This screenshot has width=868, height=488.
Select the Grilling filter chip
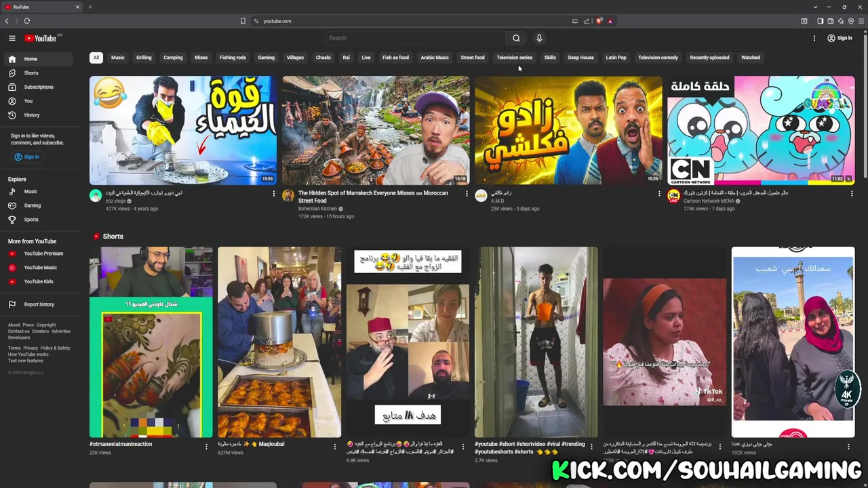[x=144, y=58]
